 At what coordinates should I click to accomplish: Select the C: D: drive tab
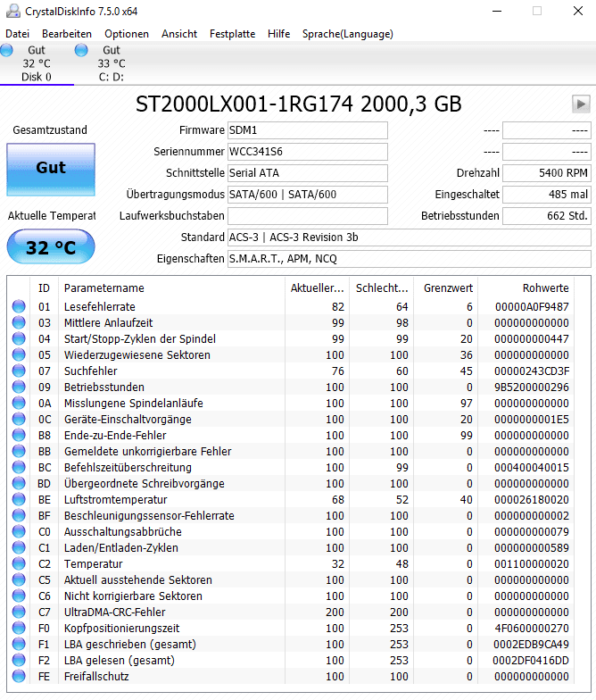click(112, 63)
